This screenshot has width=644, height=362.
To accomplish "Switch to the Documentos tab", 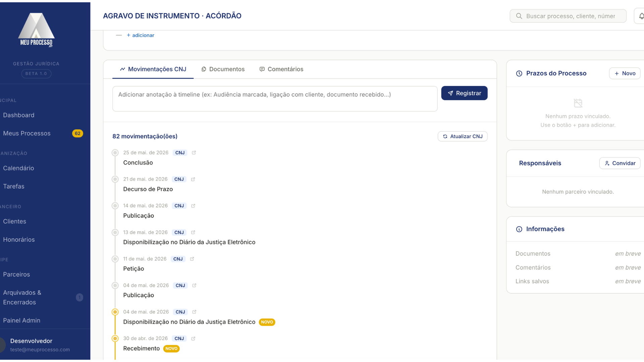I will coord(223,69).
